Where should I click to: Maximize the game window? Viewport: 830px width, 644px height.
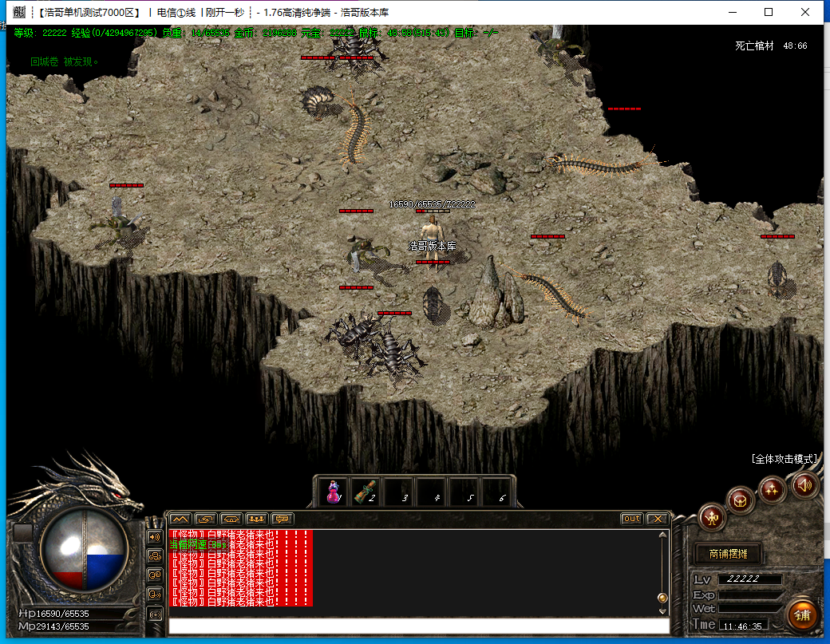(769, 12)
